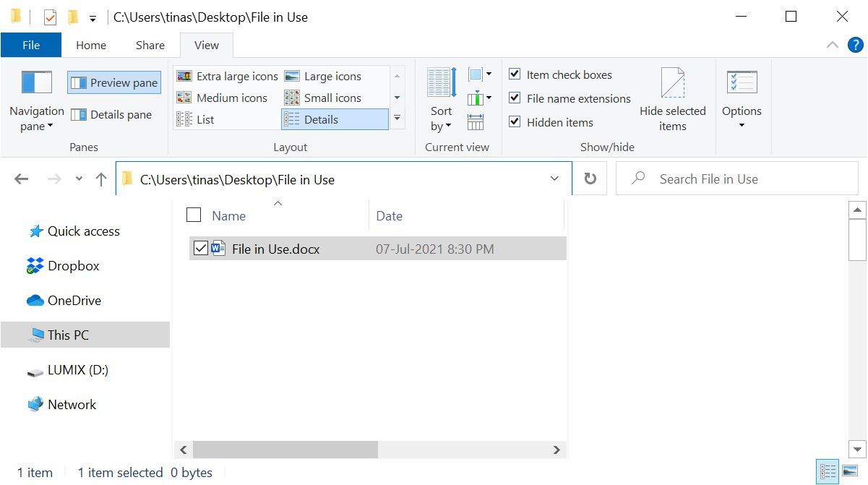This screenshot has width=868, height=485.
Task: Open the LUMIX (D:) drive
Action: pos(76,370)
